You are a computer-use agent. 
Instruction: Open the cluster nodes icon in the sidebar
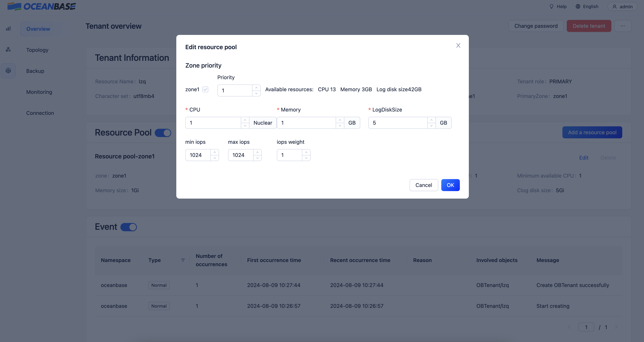coord(8,50)
